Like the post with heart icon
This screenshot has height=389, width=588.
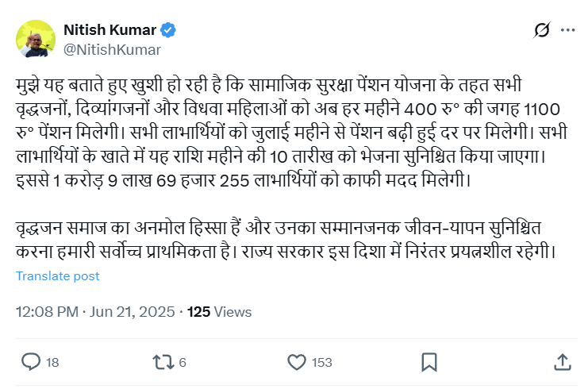pos(296,362)
